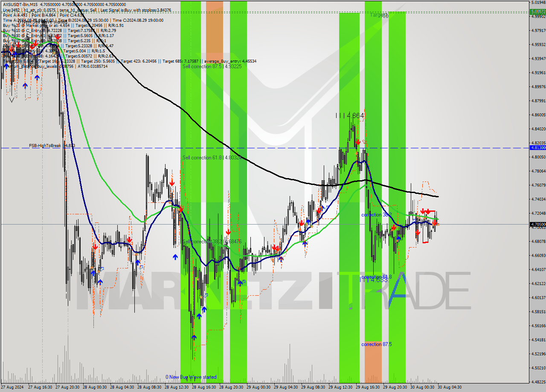Screen dimensions: 546x392
Task: Click the 'I I I 4.633' low marker
Action: click(x=374, y=280)
